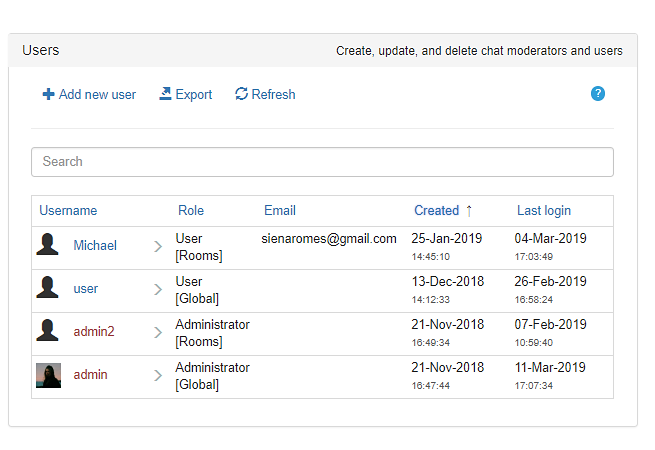Viewport: 655px width, 450px height.
Task: Click Michael's user avatar icon
Action: 47,246
